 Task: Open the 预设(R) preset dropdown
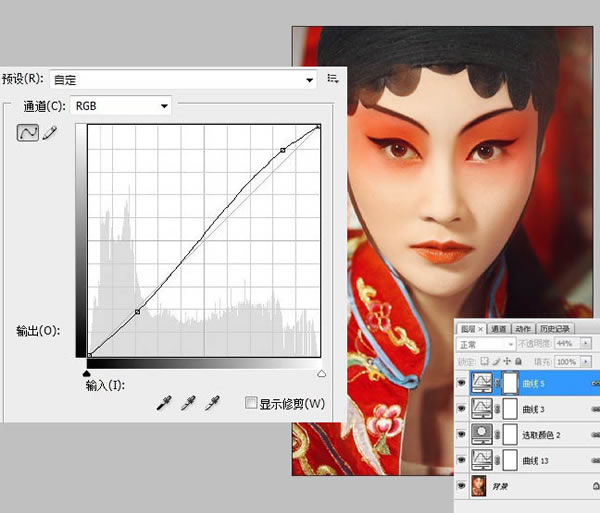click(x=183, y=80)
